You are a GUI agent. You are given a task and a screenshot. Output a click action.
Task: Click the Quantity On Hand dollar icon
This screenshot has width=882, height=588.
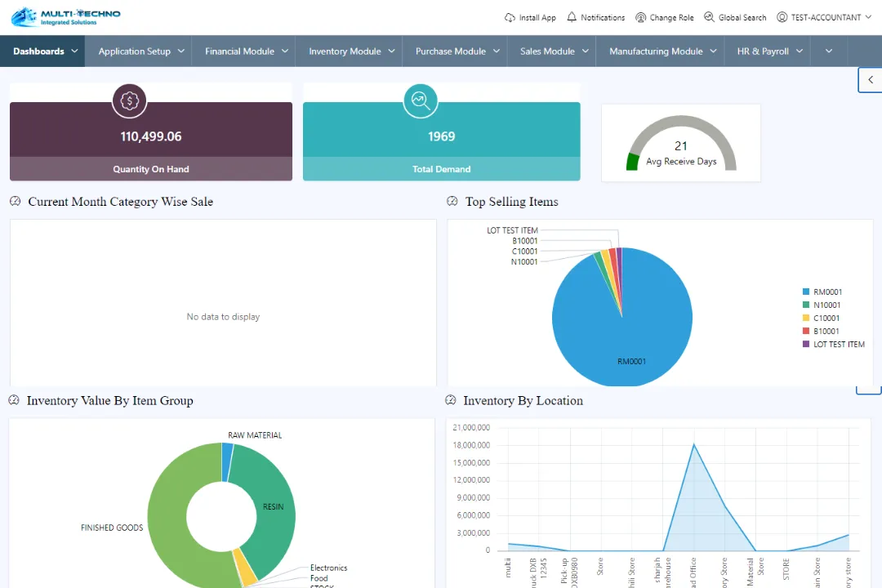[129, 101]
